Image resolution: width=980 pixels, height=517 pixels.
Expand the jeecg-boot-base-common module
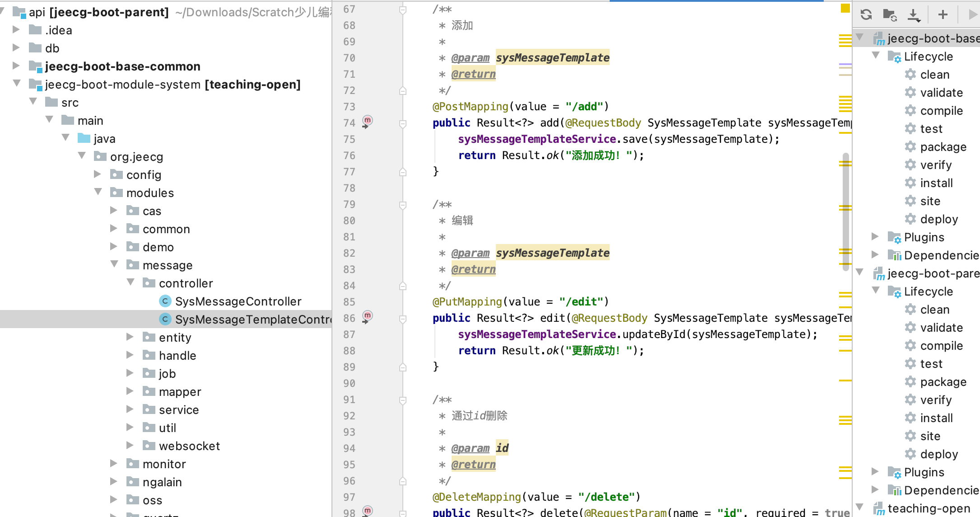15,66
